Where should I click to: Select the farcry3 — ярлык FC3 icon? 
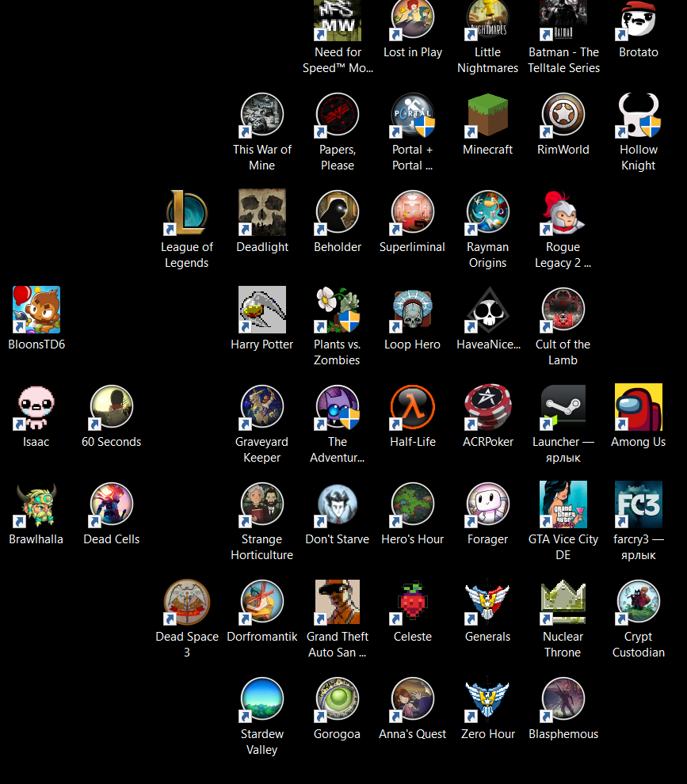639,505
